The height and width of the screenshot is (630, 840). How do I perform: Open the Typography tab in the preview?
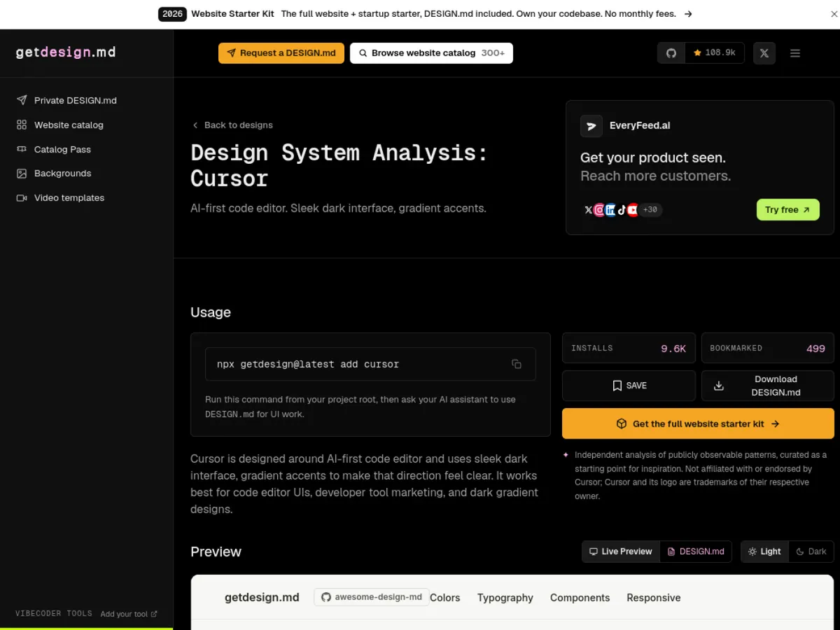click(505, 598)
